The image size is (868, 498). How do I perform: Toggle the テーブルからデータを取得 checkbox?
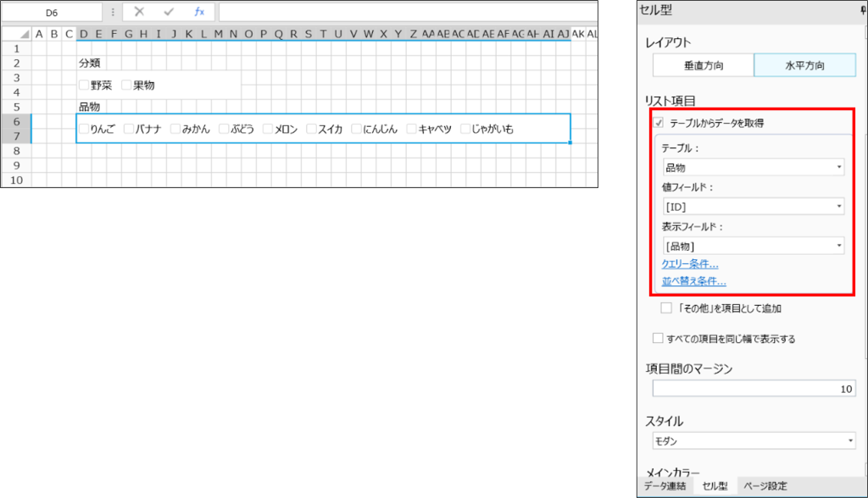coord(659,124)
